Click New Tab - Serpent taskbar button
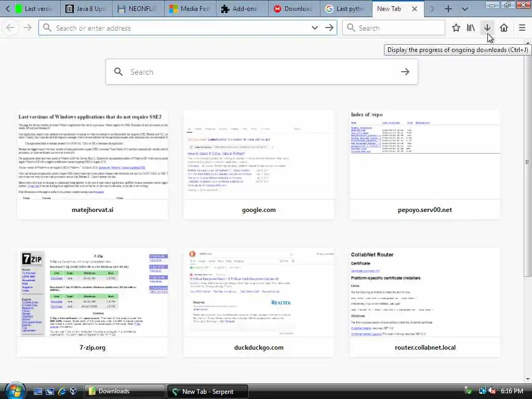Viewport: 532px width, 399px height. point(208,391)
